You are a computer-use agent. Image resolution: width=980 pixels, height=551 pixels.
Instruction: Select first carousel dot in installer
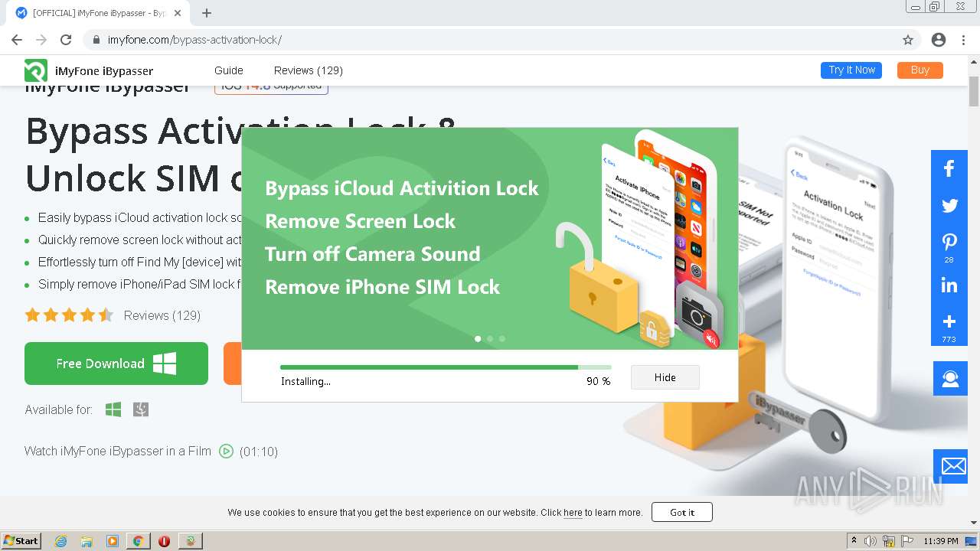tap(478, 338)
